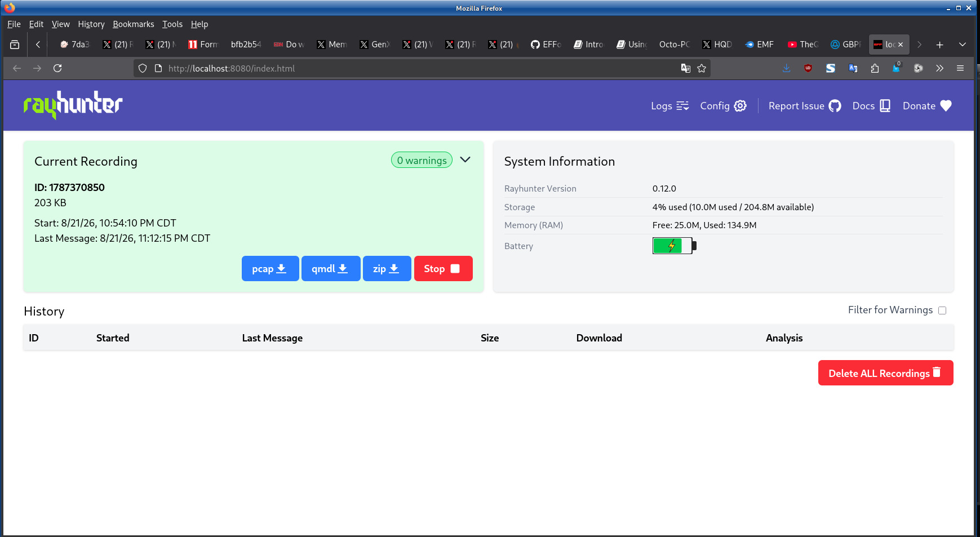Show more tools overflow chevron
980x537 pixels.
point(939,68)
